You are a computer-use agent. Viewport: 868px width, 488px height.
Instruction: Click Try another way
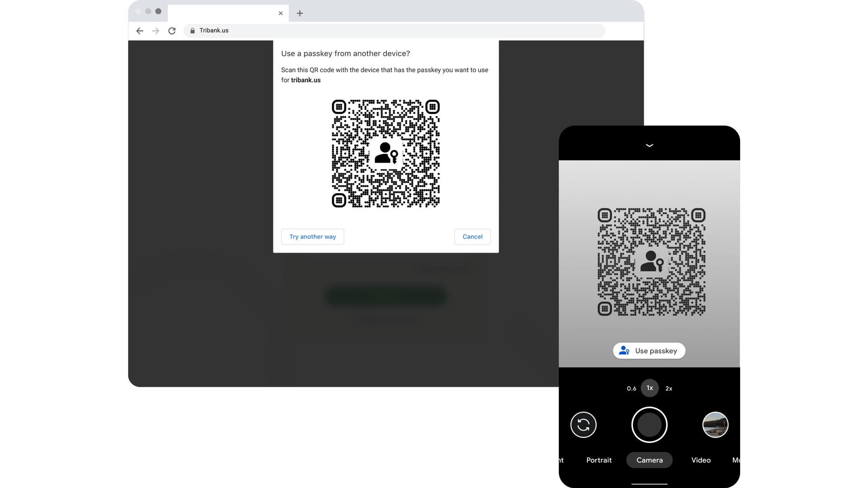[312, 236]
